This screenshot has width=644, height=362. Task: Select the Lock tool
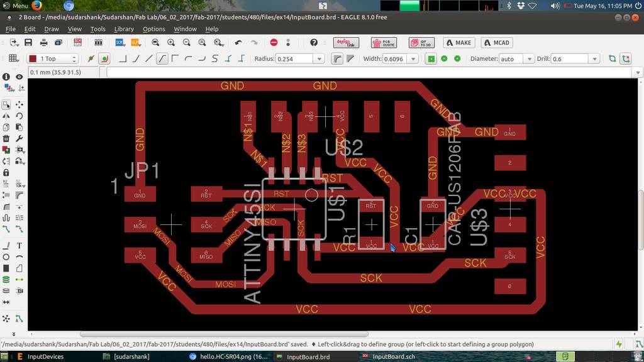coord(6,172)
